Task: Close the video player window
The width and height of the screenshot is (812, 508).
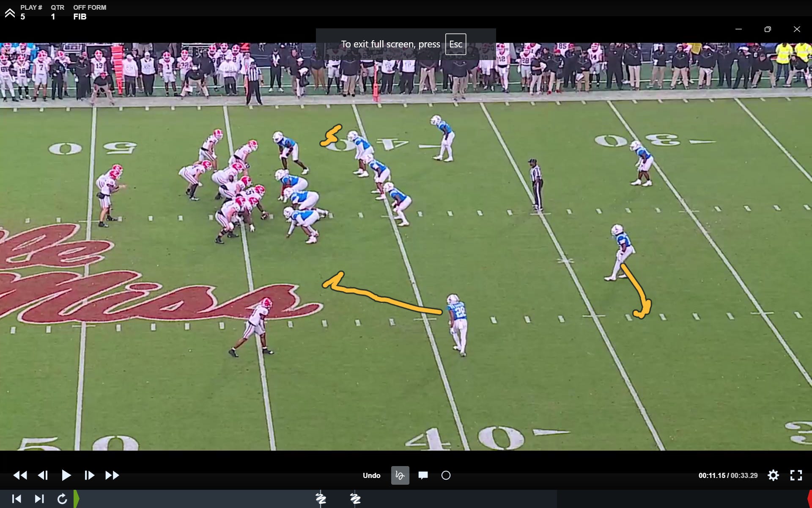Action: (797, 29)
